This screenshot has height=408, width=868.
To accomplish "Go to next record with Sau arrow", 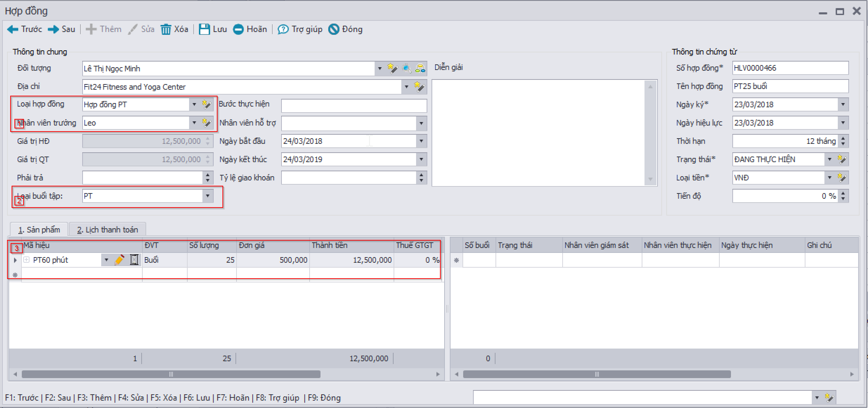I will [53, 29].
